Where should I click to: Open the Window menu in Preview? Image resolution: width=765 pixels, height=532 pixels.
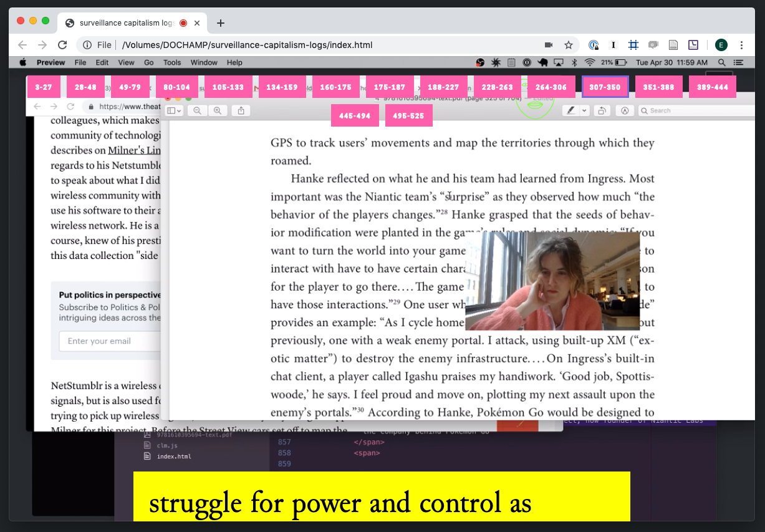coord(204,62)
